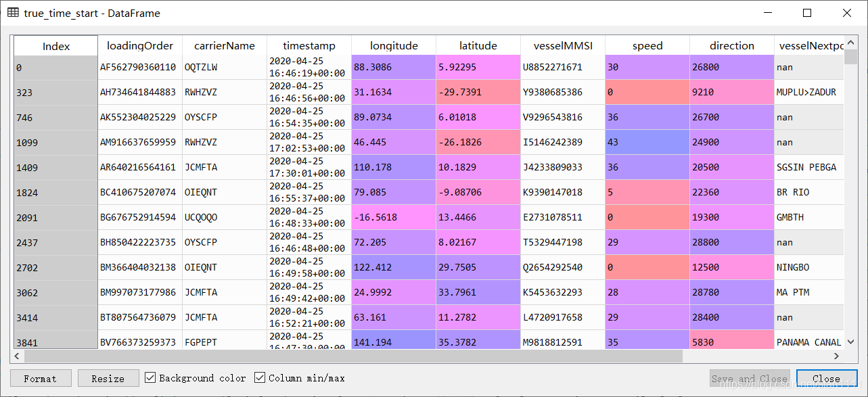Select direction cell 12500

coord(732,267)
